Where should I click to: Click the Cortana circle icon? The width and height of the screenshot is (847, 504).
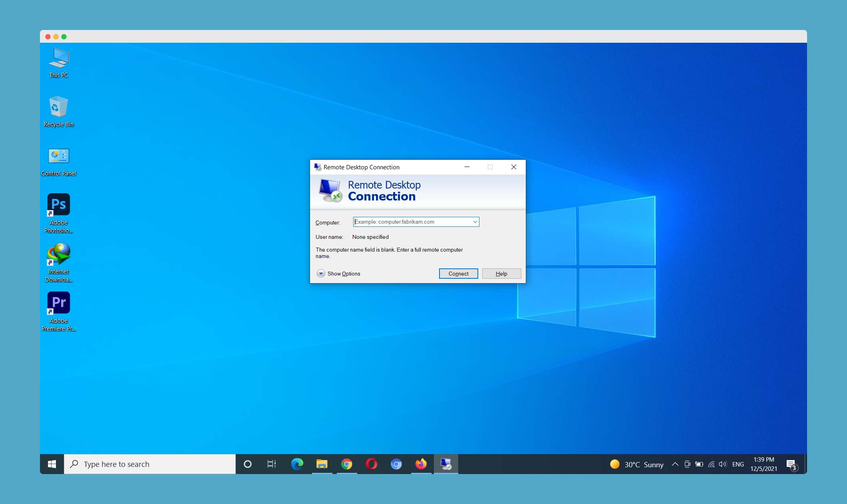coord(248,464)
